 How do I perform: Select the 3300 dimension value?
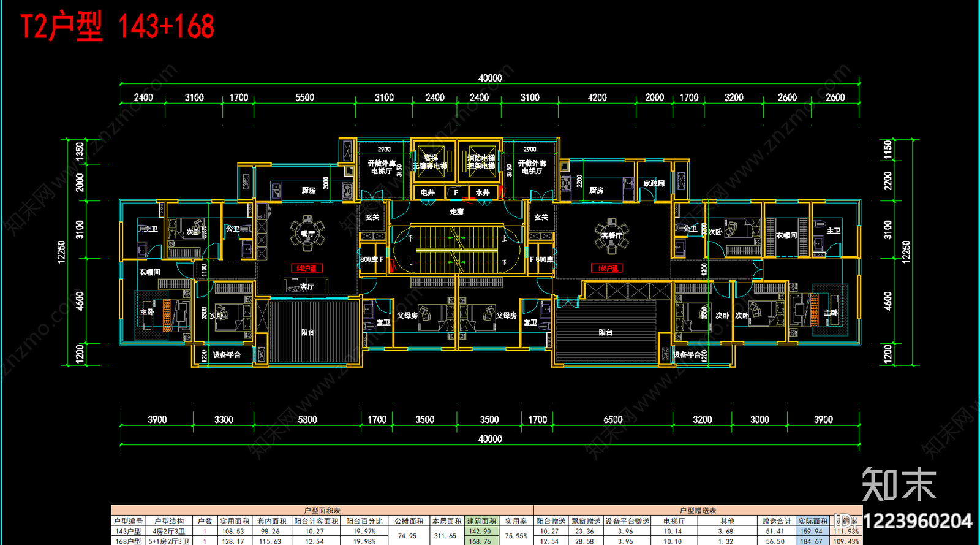click(x=224, y=419)
